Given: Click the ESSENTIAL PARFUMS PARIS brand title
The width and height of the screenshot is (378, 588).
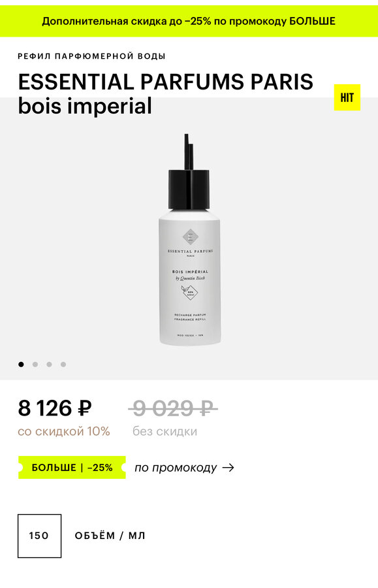Looking at the screenshot, I should [166, 82].
